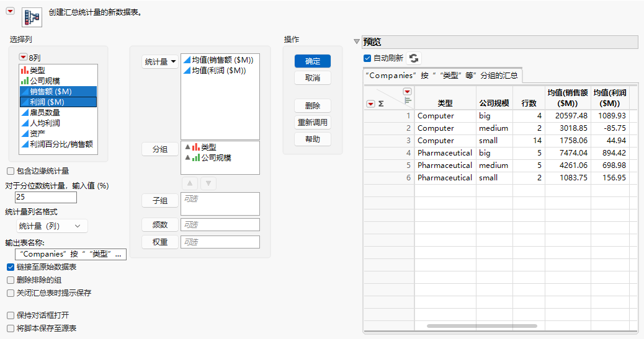Click Pharmaceutical in row 4
Viewport: 644px width, 339px height.
pos(445,152)
